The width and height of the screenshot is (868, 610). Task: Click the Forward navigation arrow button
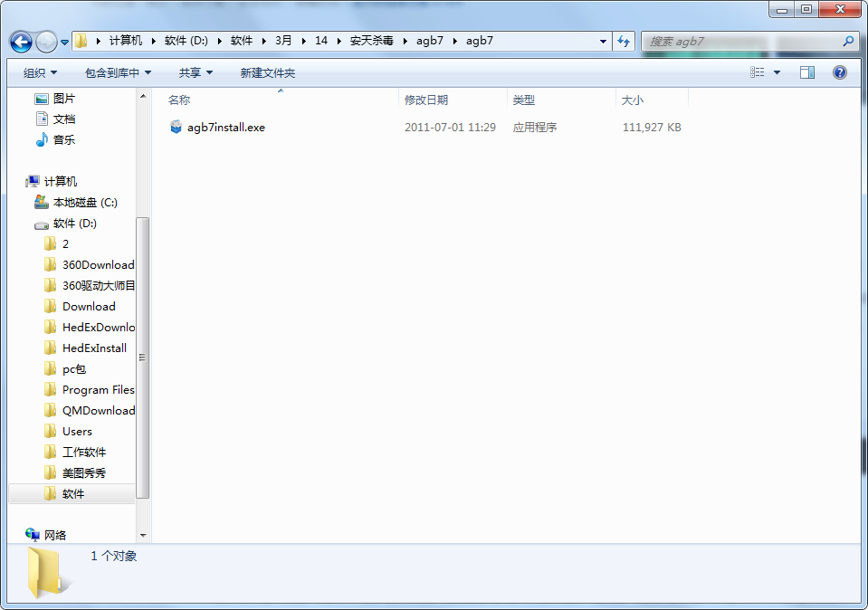pyautogui.click(x=46, y=42)
